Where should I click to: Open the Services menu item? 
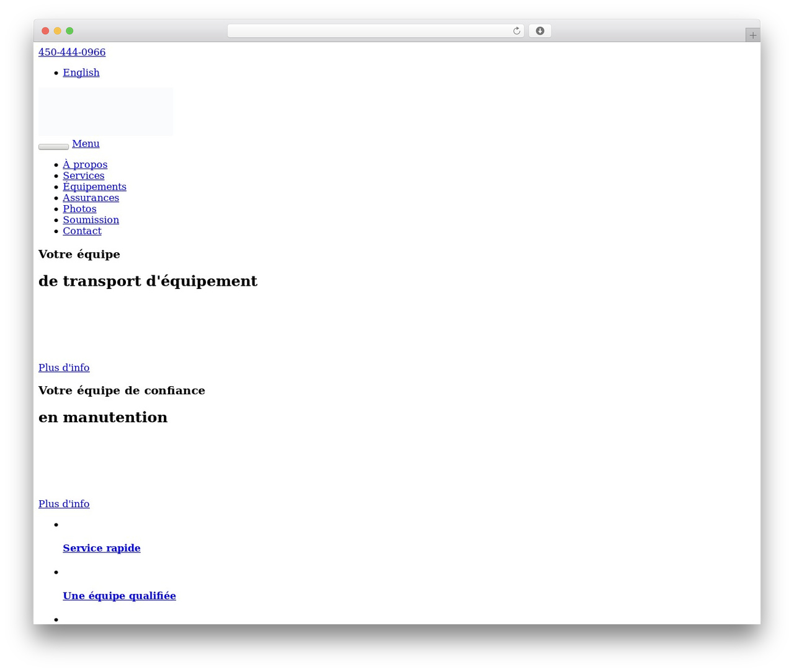(x=84, y=175)
